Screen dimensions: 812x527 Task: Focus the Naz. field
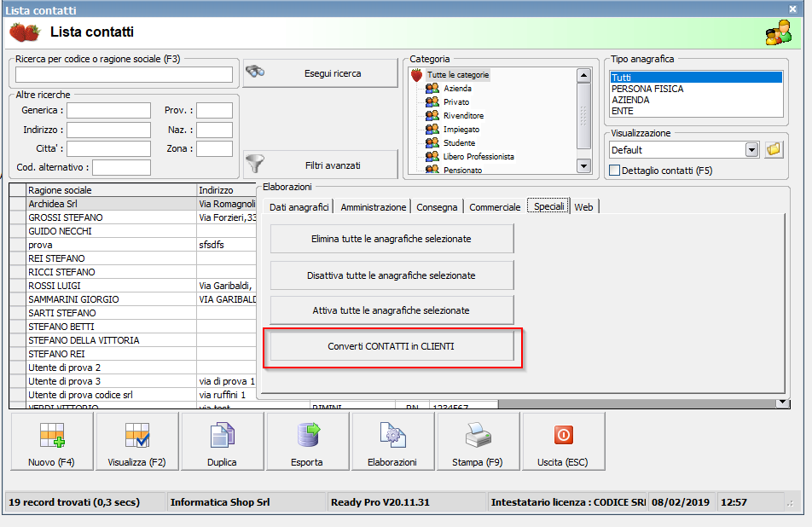214,130
